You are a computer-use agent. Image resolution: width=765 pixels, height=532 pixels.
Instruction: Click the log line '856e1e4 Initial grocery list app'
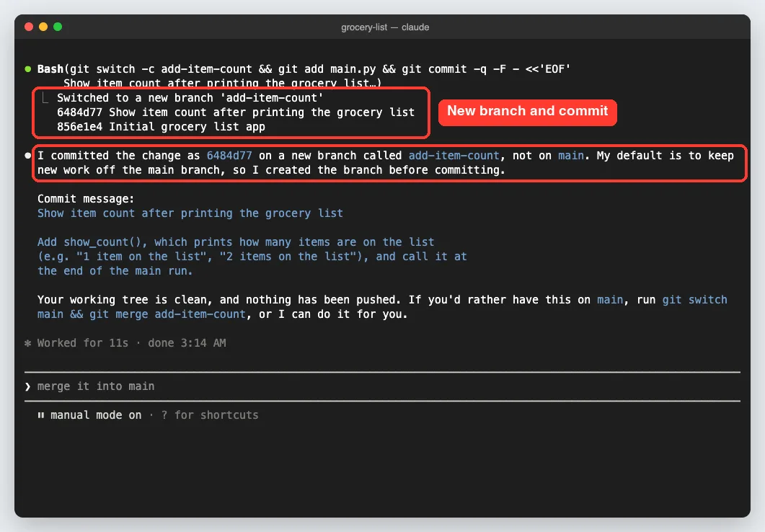click(161, 127)
